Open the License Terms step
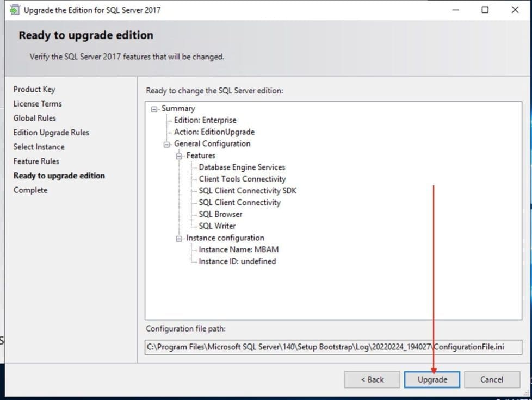This screenshot has height=400, width=532. [38, 103]
